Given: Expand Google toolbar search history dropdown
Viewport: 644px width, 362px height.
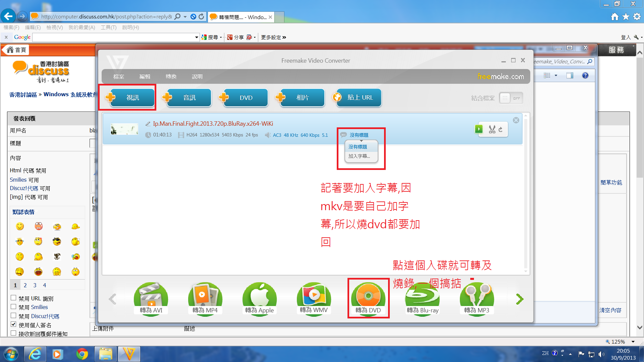Looking at the screenshot, I should pyautogui.click(x=197, y=37).
